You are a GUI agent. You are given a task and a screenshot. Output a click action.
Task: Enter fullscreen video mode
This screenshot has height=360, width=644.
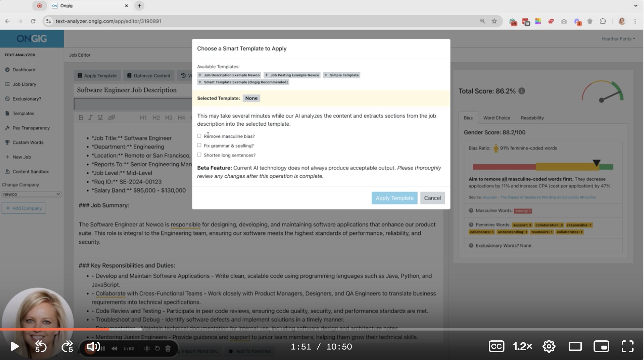tap(627, 346)
